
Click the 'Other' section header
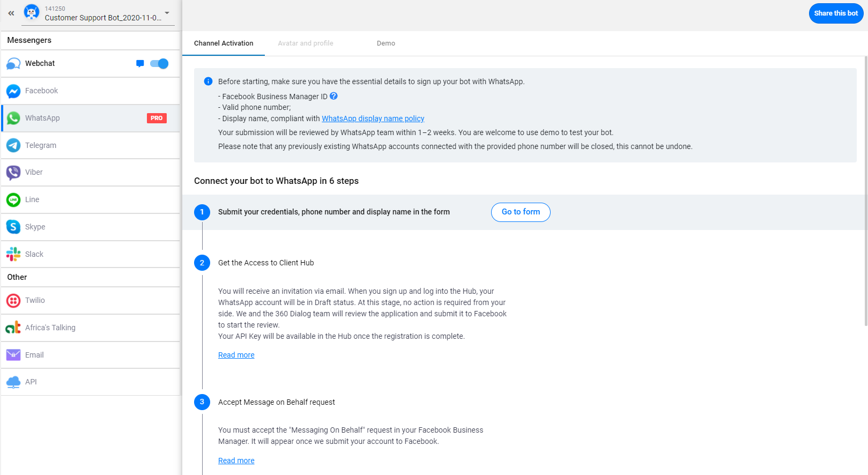(17, 277)
